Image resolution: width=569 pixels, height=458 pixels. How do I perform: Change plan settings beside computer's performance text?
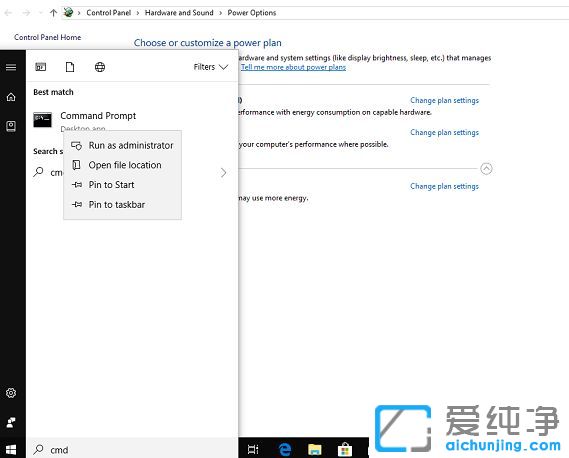[x=445, y=132]
